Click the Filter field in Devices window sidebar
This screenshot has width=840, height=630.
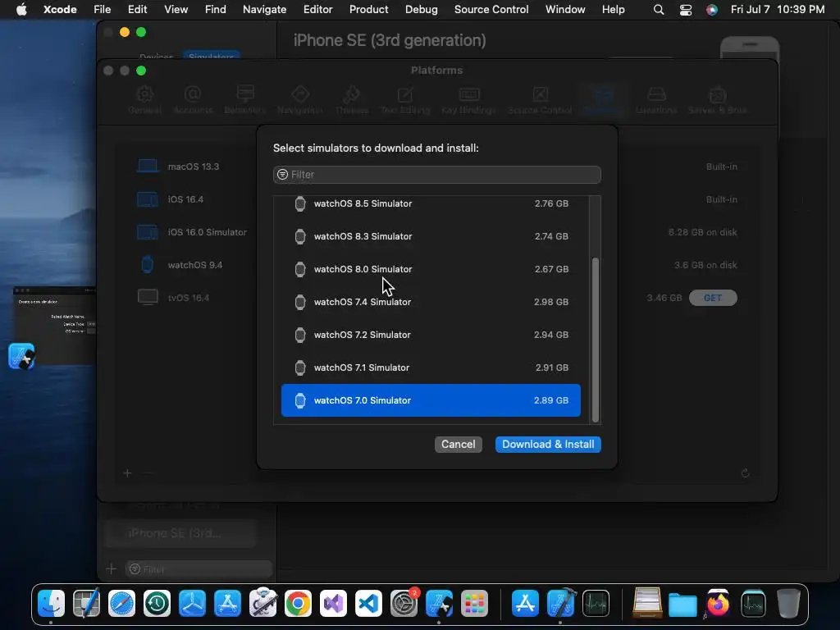[x=199, y=569]
